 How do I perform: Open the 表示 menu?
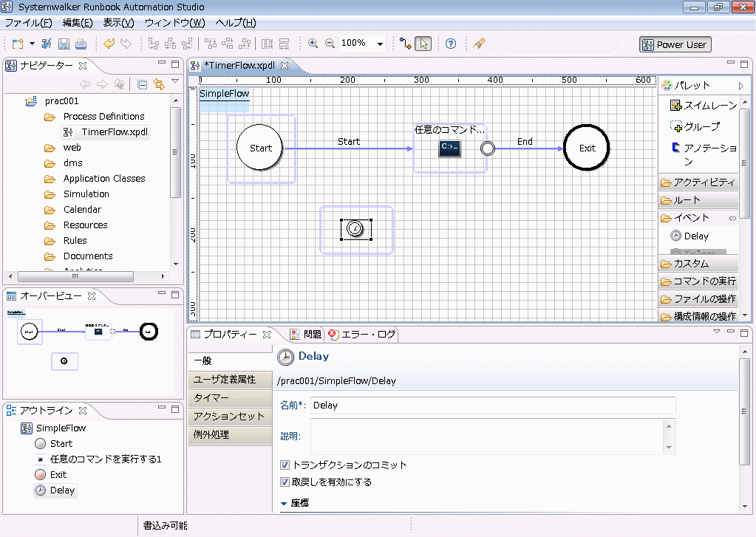[x=118, y=23]
